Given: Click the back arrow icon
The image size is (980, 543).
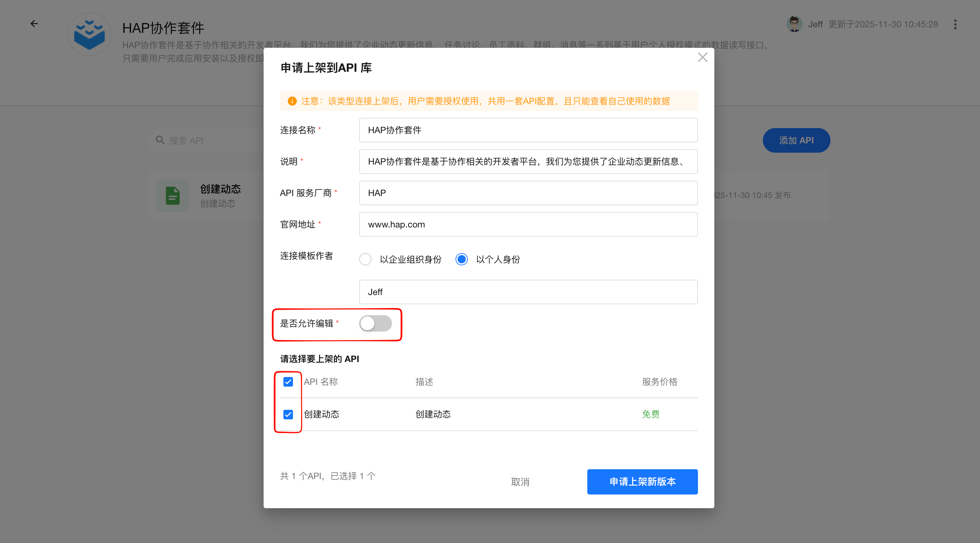Looking at the screenshot, I should (34, 24).
